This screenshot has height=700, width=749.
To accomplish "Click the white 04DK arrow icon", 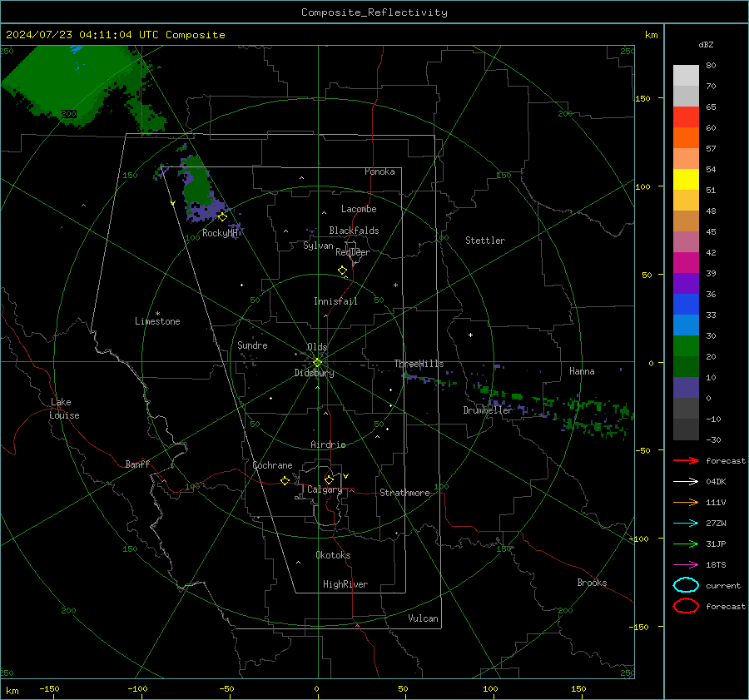I will (686, 481).
